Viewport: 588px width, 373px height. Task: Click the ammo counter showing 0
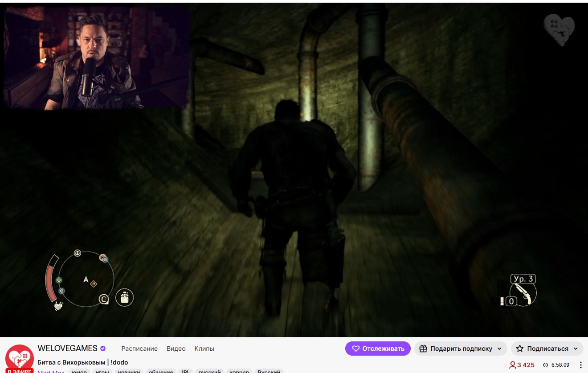511,301
